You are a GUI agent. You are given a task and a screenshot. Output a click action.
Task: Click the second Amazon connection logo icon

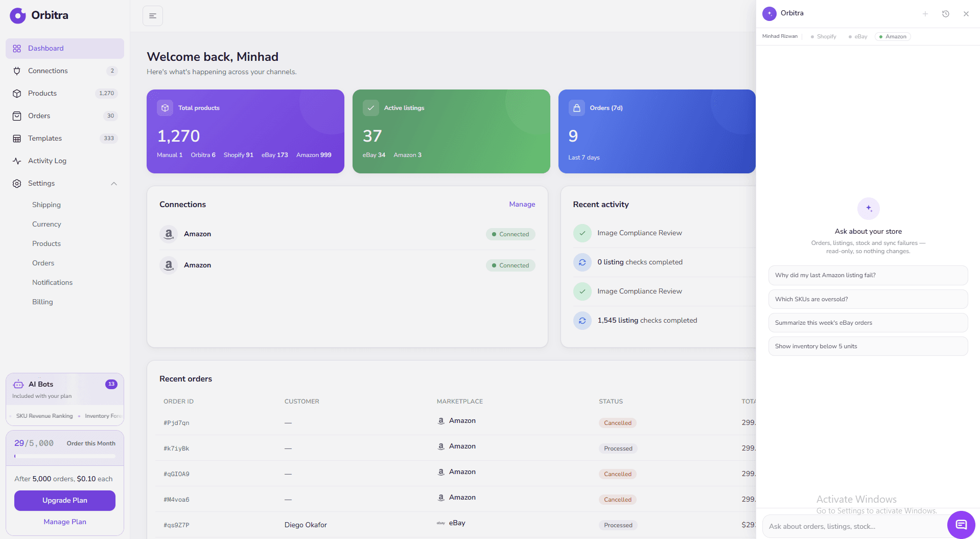click(x=169, y=265)
